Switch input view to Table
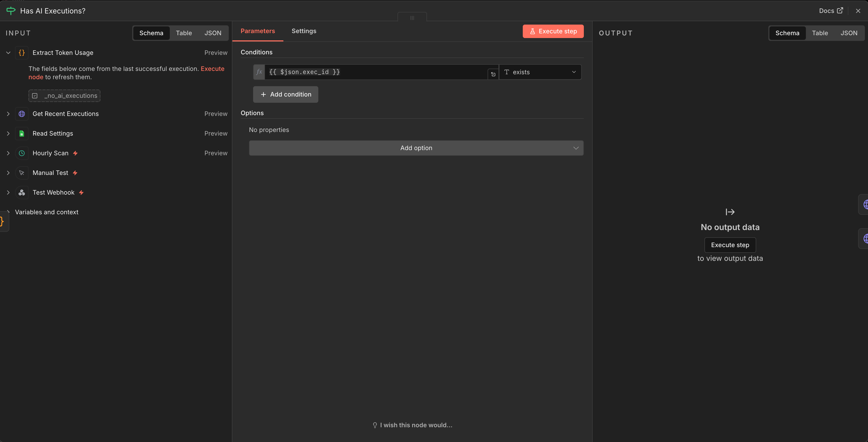Viewport: 868px width, 442px height. coord(184,33)
